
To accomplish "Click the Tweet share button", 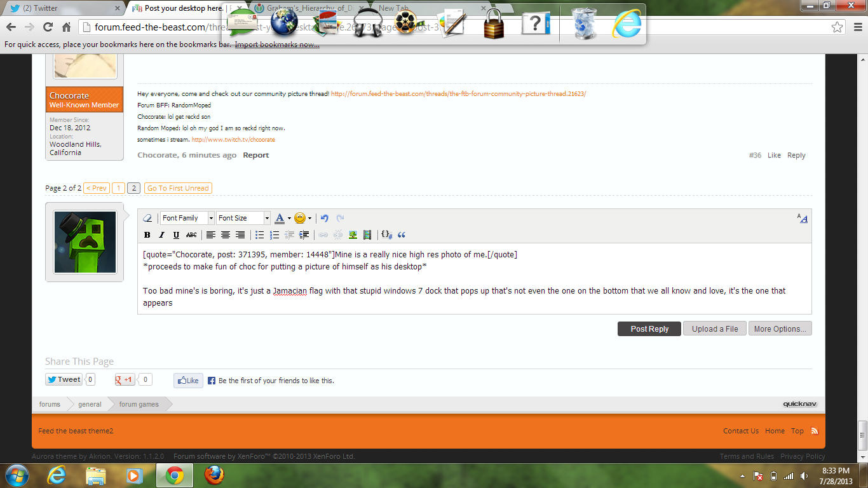I will [x=64, y=380].
